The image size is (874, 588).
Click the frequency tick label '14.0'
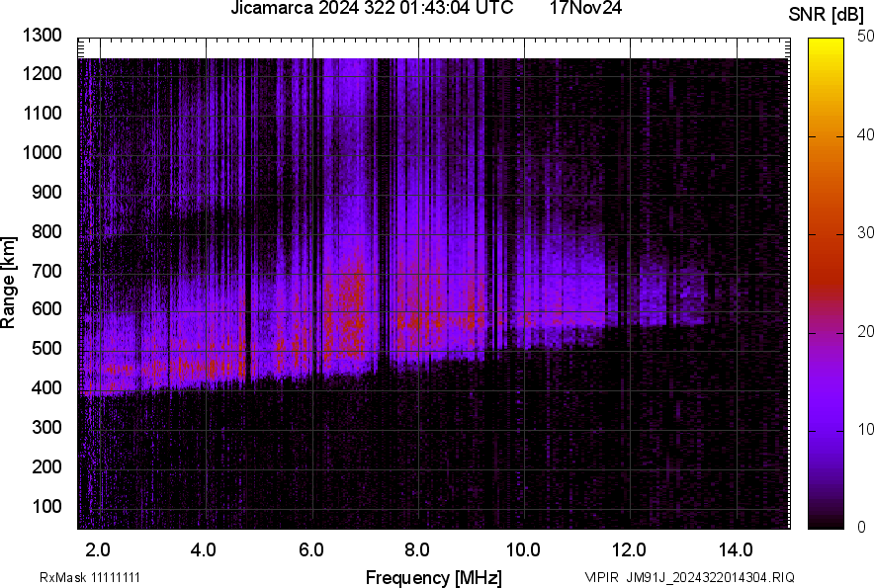coord(736,550)
